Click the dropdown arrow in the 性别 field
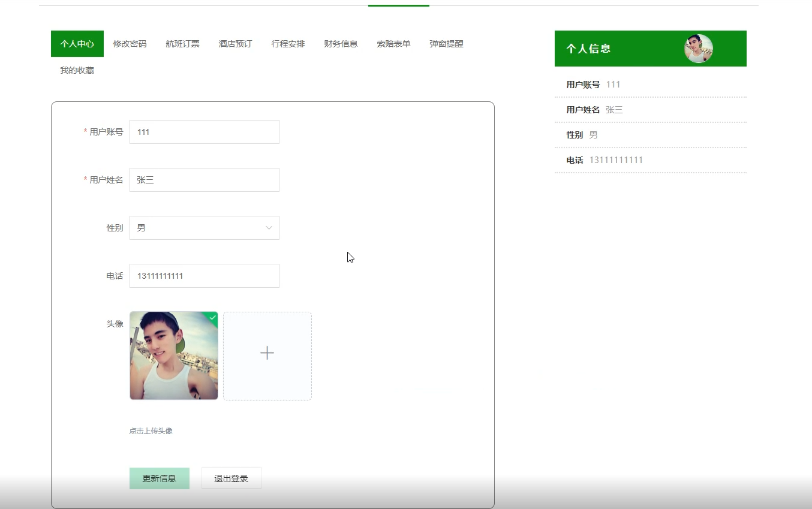 pyautogui.click(x=268, y=228)
